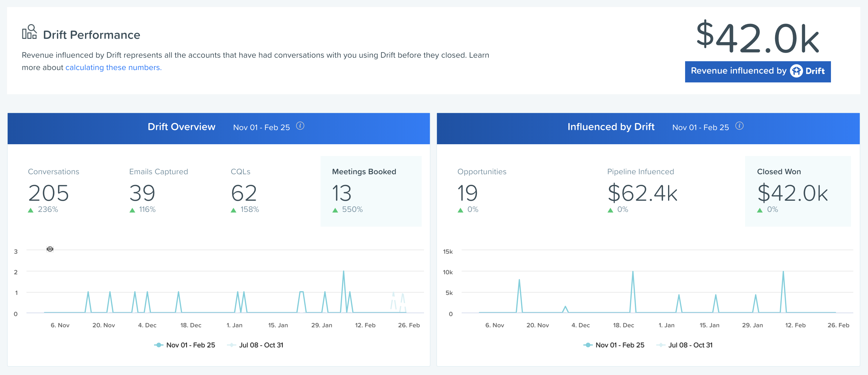
Task: Select the Opportunities metric
Action: pyautogui.click(x=482, y=191)
